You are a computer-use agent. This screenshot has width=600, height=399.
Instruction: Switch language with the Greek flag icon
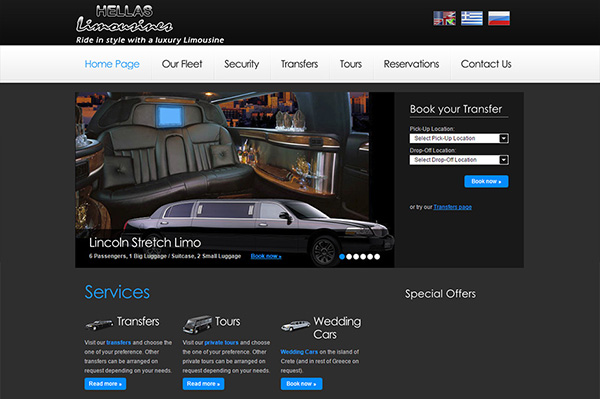click(472, 18)
